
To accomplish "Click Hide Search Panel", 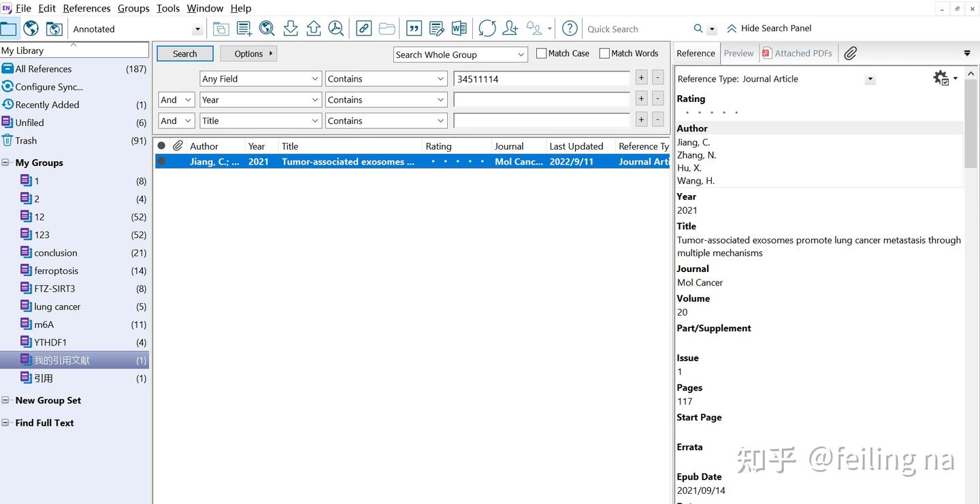I will 769,29.
